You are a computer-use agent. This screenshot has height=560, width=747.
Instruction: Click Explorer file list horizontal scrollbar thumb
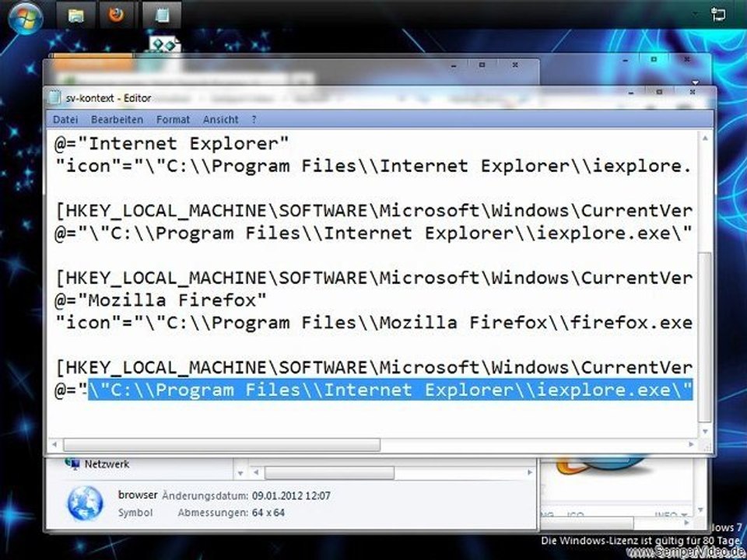click(x=329, y=472)
